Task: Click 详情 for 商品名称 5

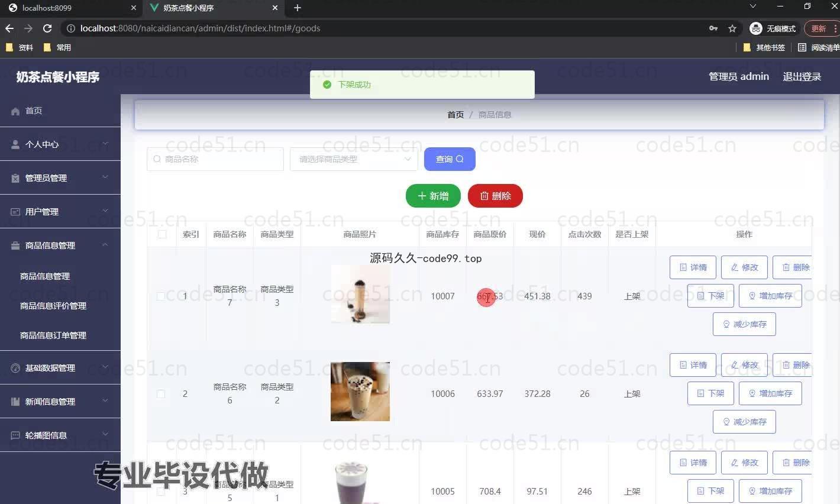Action: pyautogui.click(x=693, y=463)
